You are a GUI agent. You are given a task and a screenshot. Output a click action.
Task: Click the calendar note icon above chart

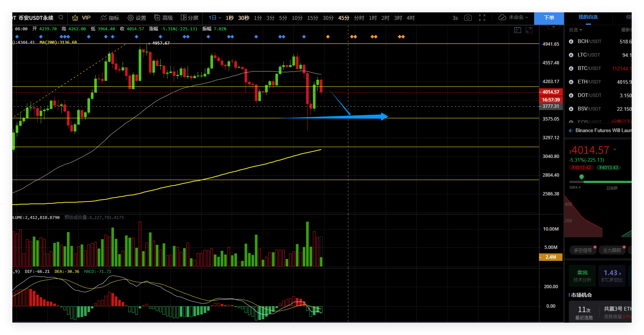518,30
